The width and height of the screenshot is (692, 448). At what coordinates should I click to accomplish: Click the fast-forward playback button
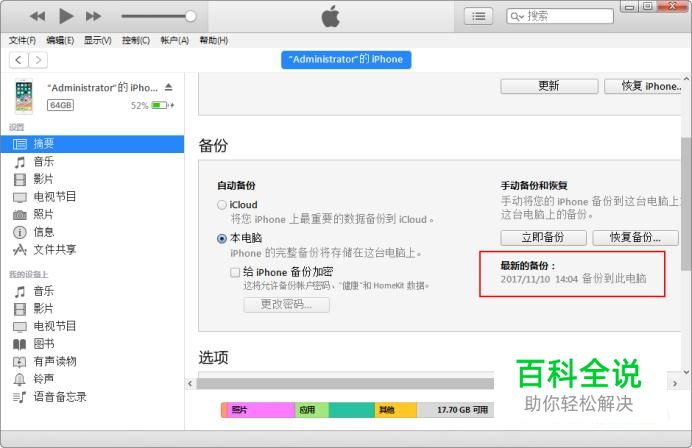pyautogui.click(x=93, y=17)
